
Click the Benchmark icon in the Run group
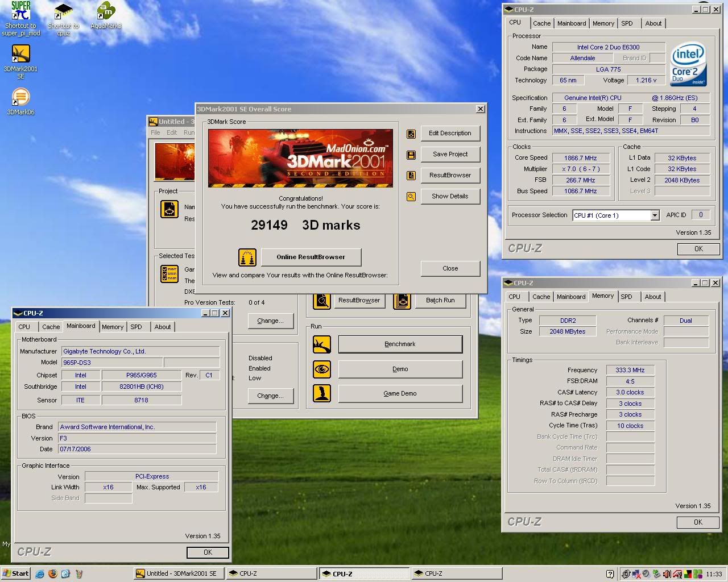tap(322, 344)
